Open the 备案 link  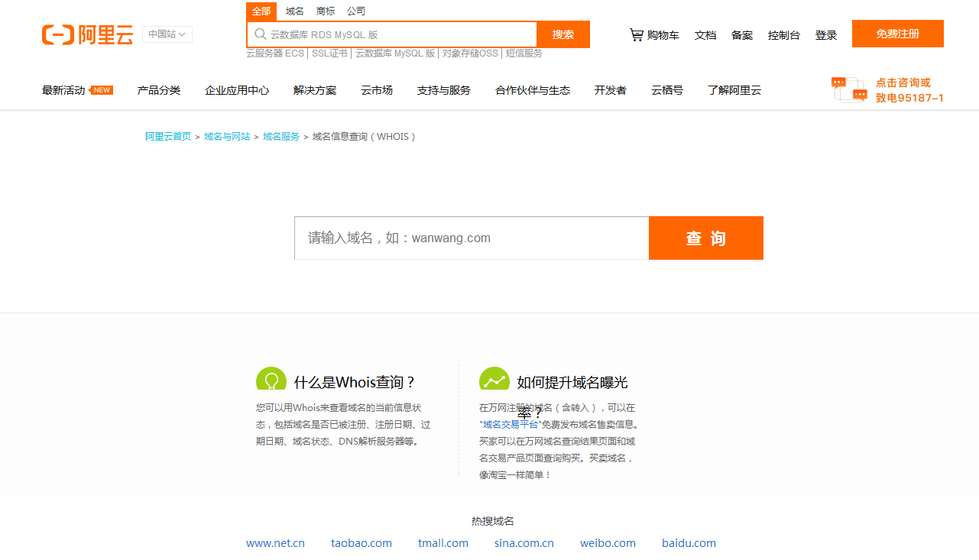tap(742, 35)
